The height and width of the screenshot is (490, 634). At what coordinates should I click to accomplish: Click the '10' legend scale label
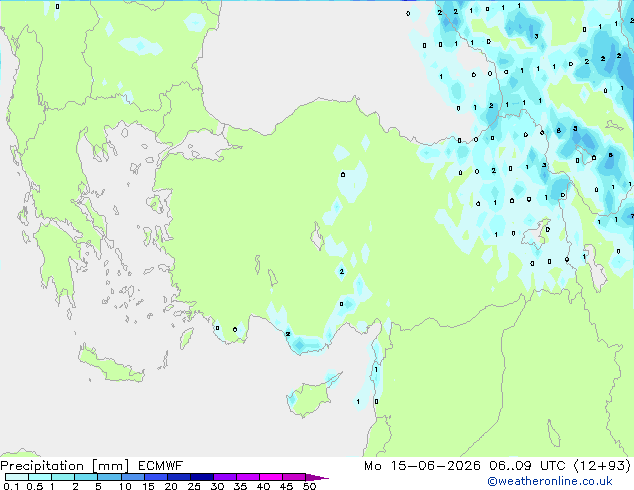coord(125,486)
